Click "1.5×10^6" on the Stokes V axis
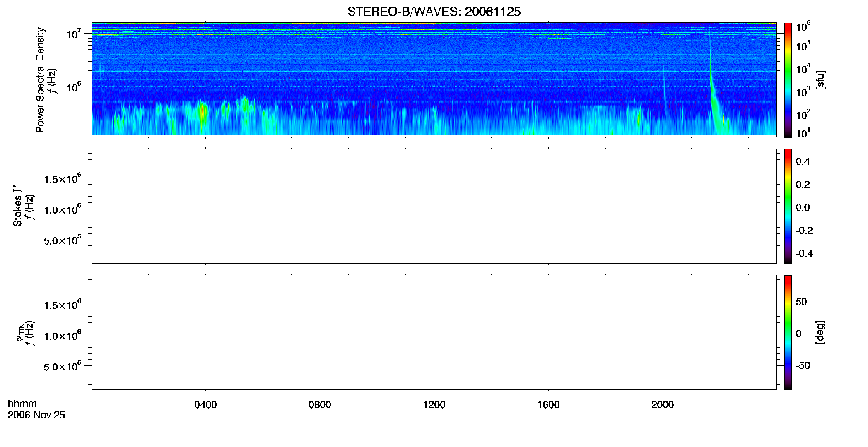The width and height of the screenshot is (868, 447). (x=63, y=179)
